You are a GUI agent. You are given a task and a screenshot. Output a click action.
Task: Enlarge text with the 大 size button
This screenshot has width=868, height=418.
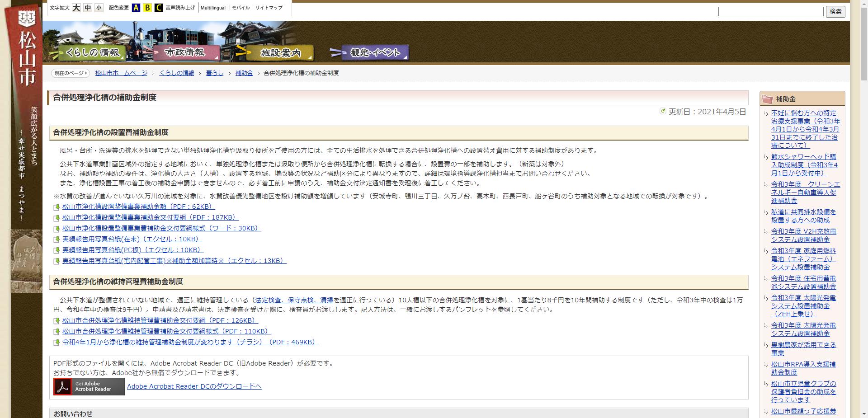(x=75, y=8)
